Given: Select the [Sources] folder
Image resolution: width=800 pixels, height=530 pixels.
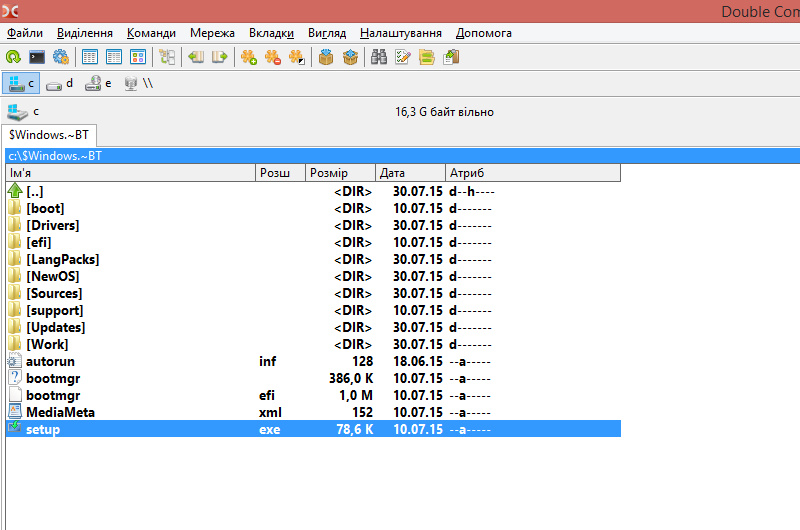Looking at the screenshot, I should point(313,293).
